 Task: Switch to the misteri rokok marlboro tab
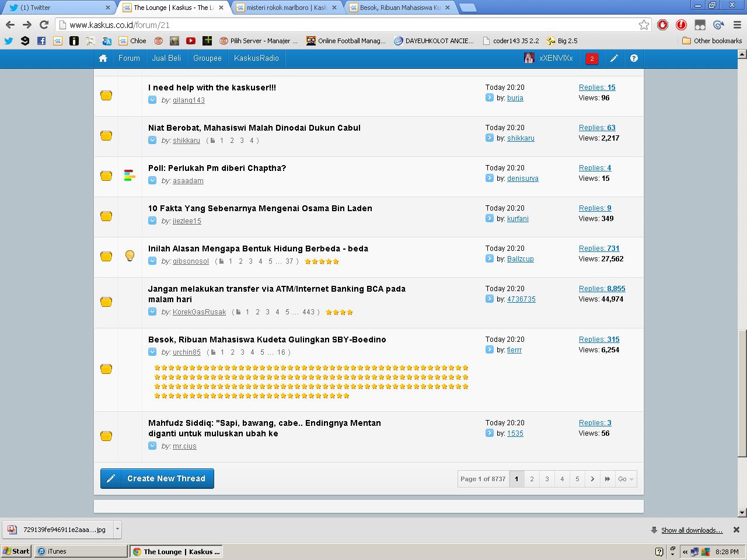(286, 8)
